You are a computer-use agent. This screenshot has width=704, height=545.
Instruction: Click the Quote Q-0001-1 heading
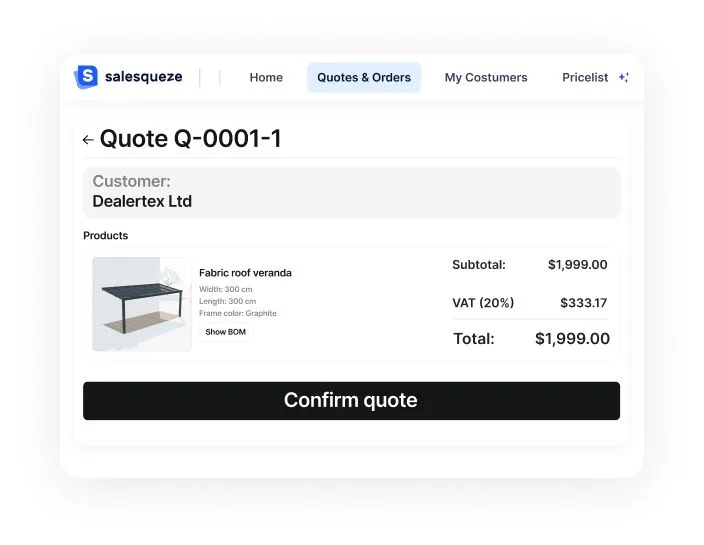190,139
